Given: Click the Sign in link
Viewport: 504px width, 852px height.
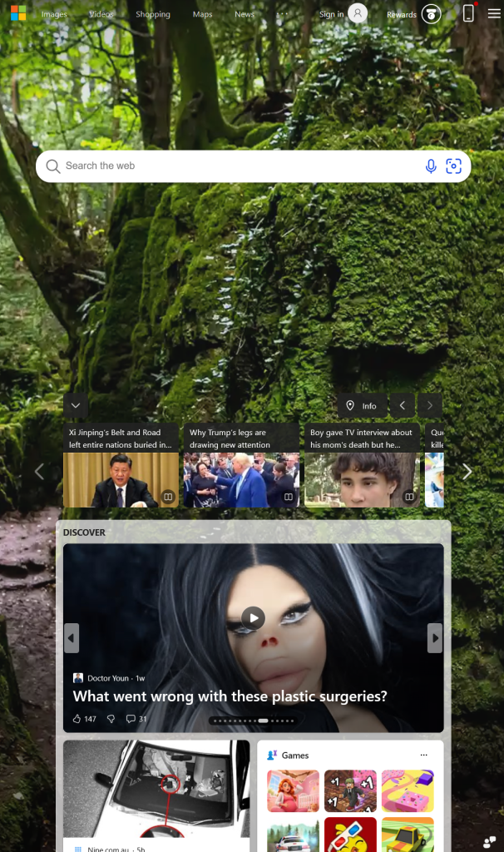Looking at the screenshot, I should (331, 14).
